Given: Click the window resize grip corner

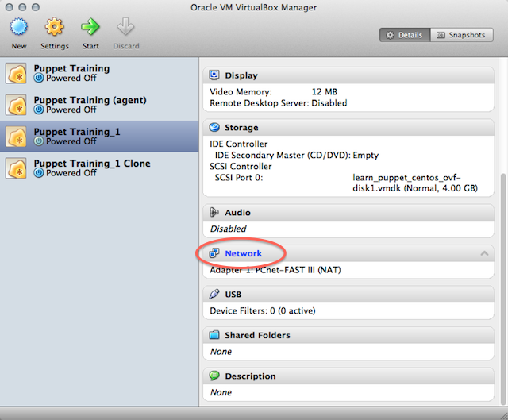Looking at the screenshot, I should click(502, 414).
